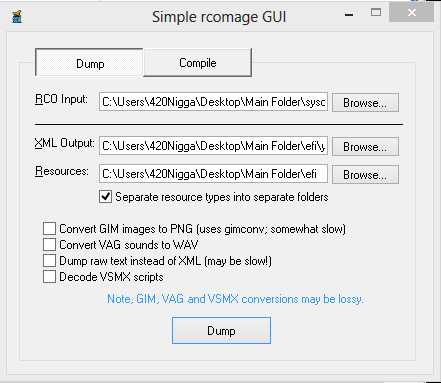The image size is (441, 383).
Task: Click the Resources path field
Action: tap(213, 174)
